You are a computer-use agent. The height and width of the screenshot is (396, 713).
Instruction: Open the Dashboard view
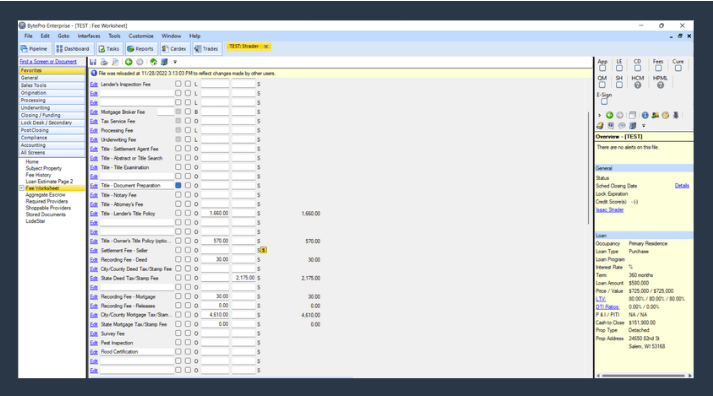73,49
